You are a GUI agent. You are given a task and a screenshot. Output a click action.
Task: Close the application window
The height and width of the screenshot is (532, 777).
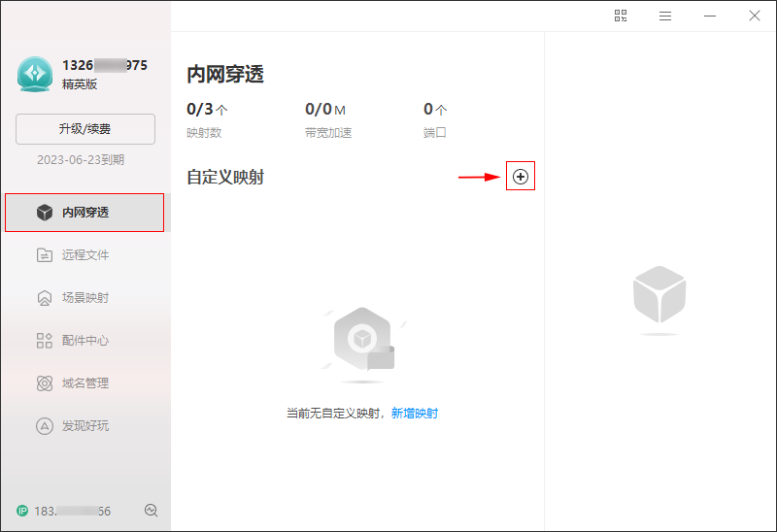click(x=755, y=16)
